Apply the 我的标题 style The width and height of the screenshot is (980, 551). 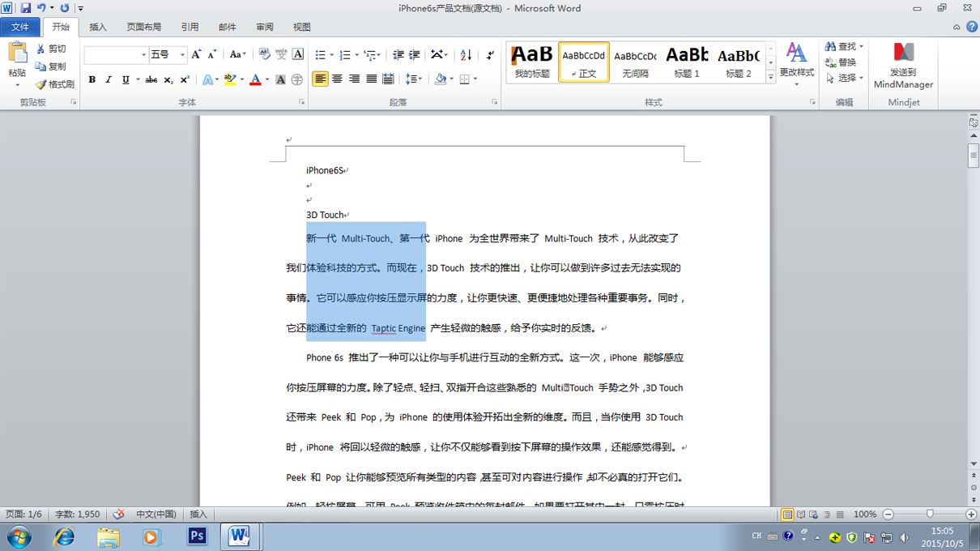532,62
